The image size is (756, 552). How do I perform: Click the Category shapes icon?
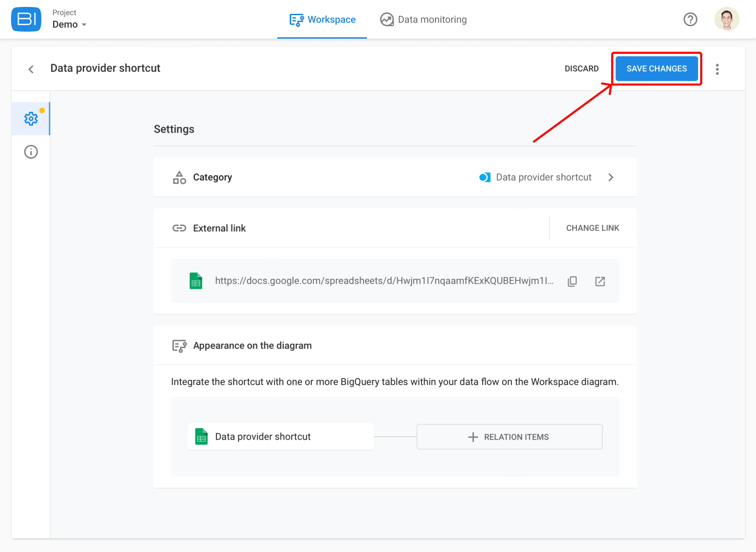pyautogui.click(x=179, y=178)
